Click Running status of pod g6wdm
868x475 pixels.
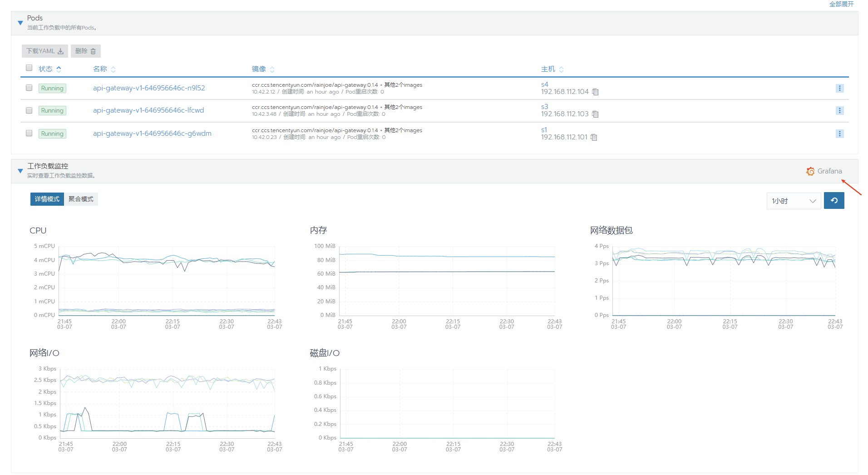pyautogui.click(x=52, y=134)
